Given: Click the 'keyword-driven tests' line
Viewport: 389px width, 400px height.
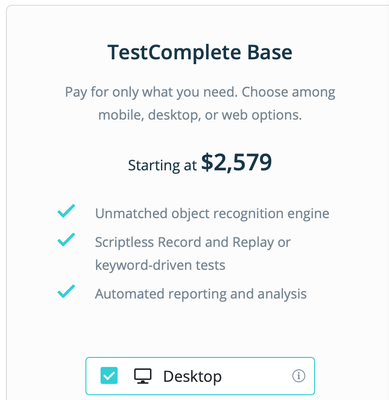Looking at the screenshot, I should [160, 265].
